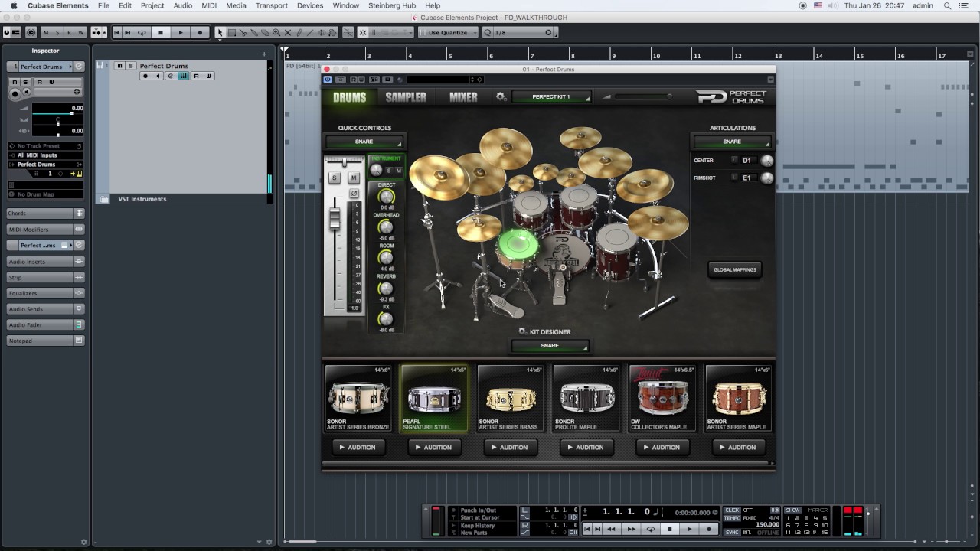Expand the Audio Inserts inspector section
Screen dimensions: 980x551
45,262
